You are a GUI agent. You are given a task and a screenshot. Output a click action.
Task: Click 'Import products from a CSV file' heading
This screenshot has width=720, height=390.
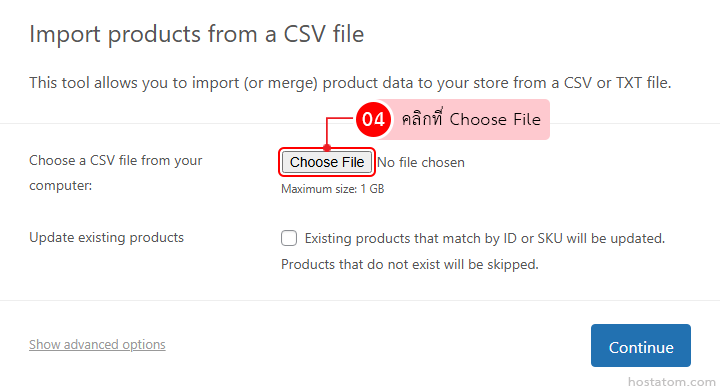pos(197,34)
